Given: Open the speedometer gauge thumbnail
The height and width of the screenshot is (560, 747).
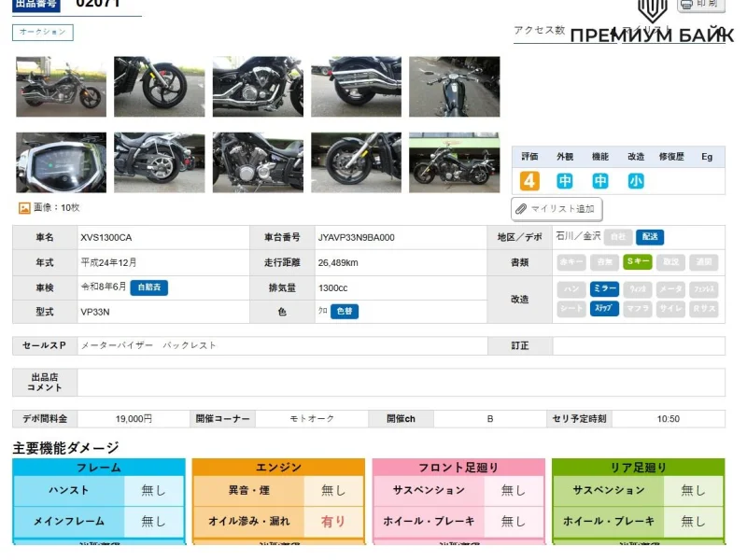Looking at the screenshot, I should [x=61, y=162].
